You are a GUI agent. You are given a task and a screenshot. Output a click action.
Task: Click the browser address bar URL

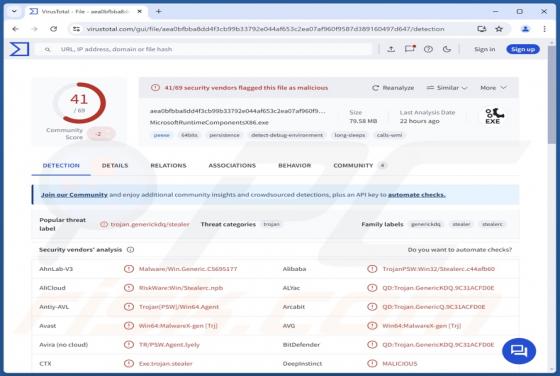(x=265, y=29)
